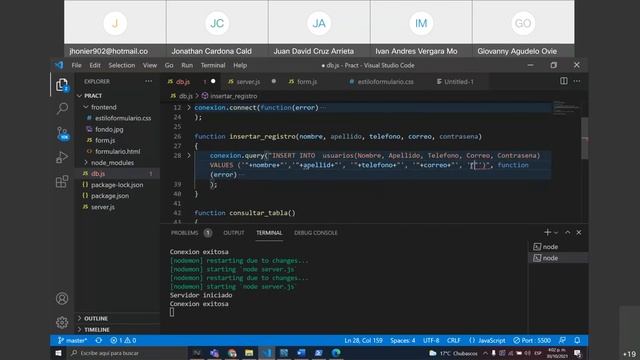The height and width of the screenshot is (360, 640).
Task: Switch to the estiloformulario.css tab
Action: (x=385, y=82)
